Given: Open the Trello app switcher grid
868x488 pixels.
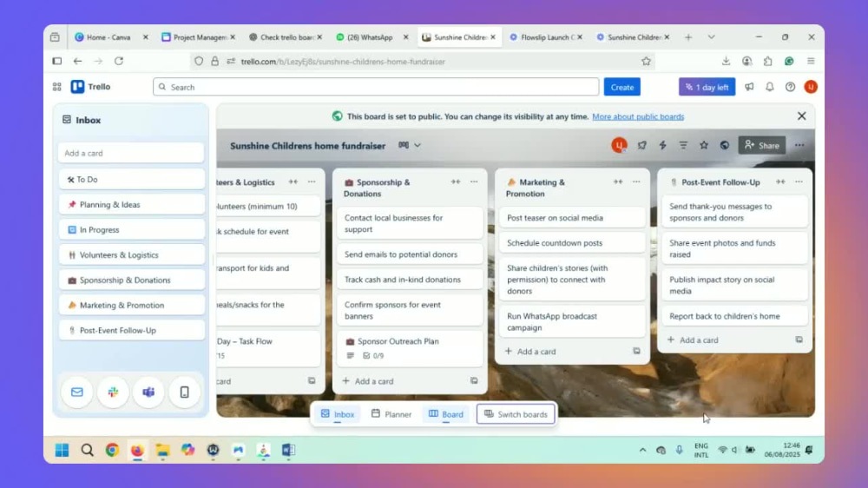Looking at the screenshot, I should pos(57,87).
